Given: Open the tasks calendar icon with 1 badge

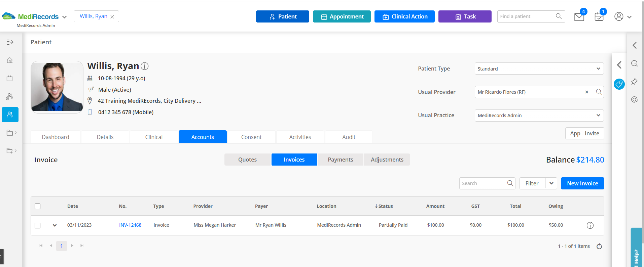Looking at the screenshot, I should pos(600,16).
